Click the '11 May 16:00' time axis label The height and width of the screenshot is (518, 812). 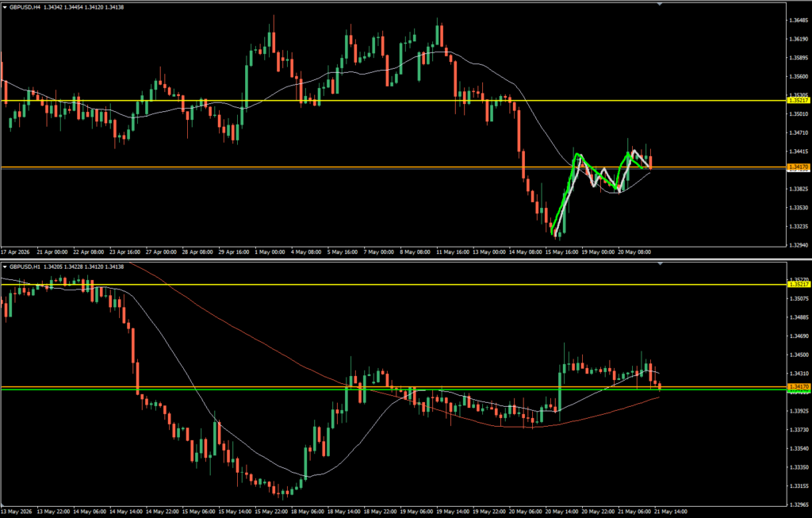click(x=452, y=251)
